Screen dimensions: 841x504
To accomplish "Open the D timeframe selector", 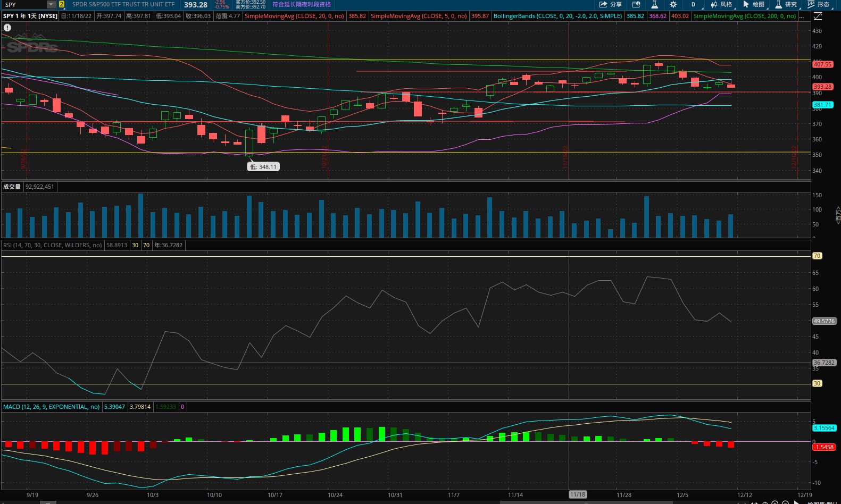I will click(694, 4).
